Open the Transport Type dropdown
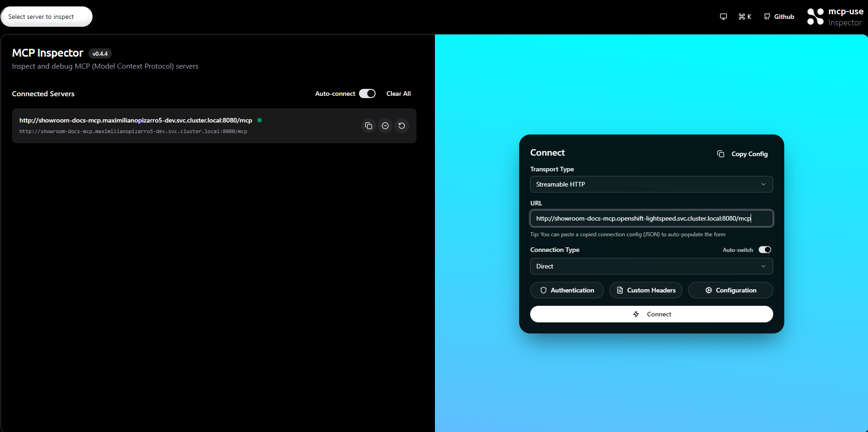 [651, 184]
